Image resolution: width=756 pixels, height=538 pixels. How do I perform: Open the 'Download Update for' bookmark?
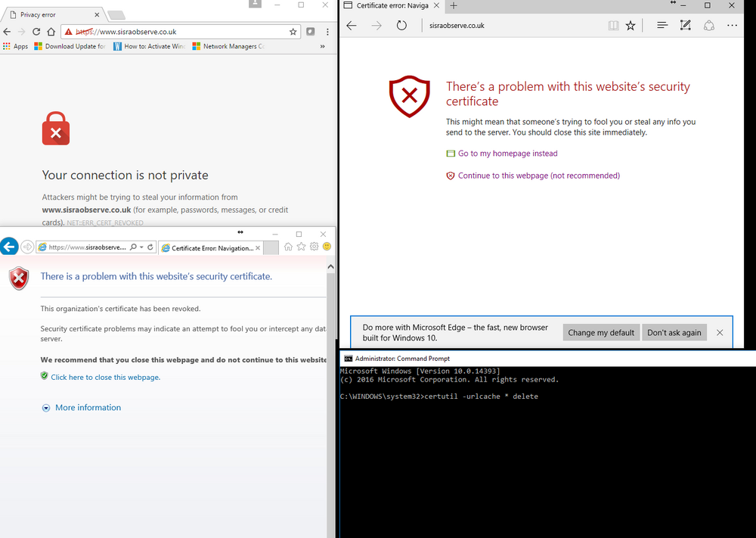coord(70,46)
